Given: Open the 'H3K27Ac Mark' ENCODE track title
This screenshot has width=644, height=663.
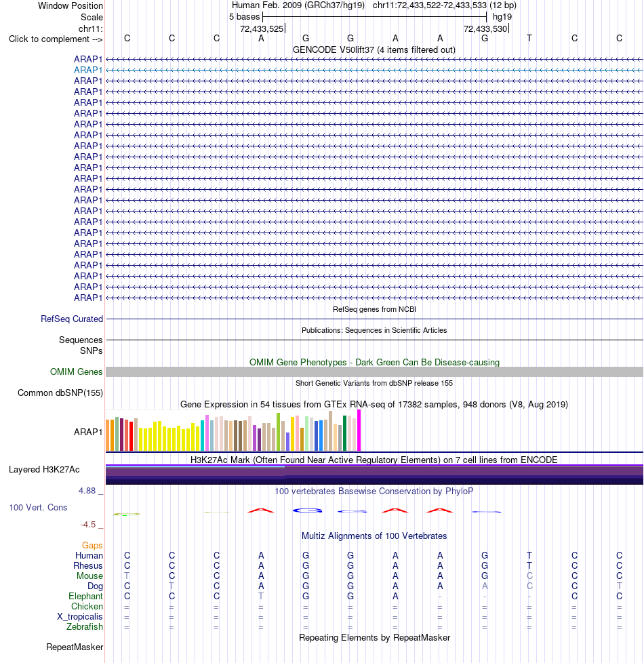Looking at the screenshot, I should pos(374,460).
